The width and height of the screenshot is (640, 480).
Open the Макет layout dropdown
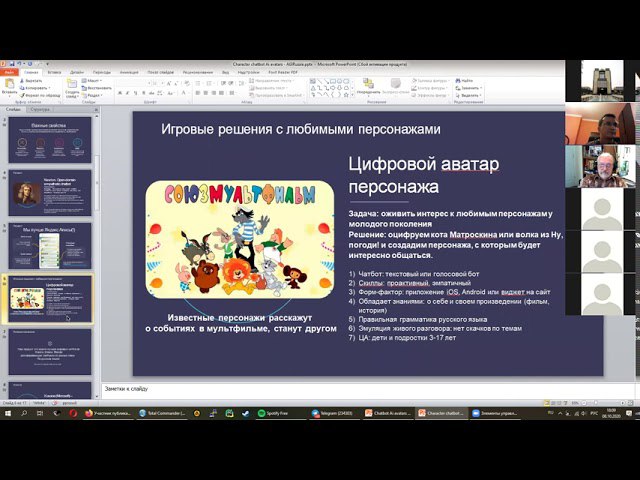[x=92, y=80]
